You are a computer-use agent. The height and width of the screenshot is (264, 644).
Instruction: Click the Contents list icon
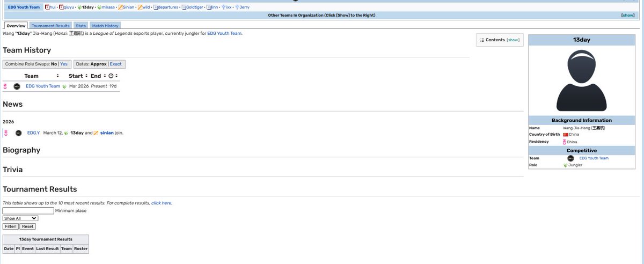coord(482,40)
